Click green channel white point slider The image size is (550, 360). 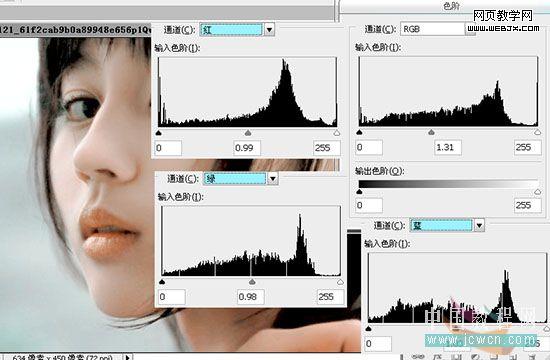(x=340, y=282)
